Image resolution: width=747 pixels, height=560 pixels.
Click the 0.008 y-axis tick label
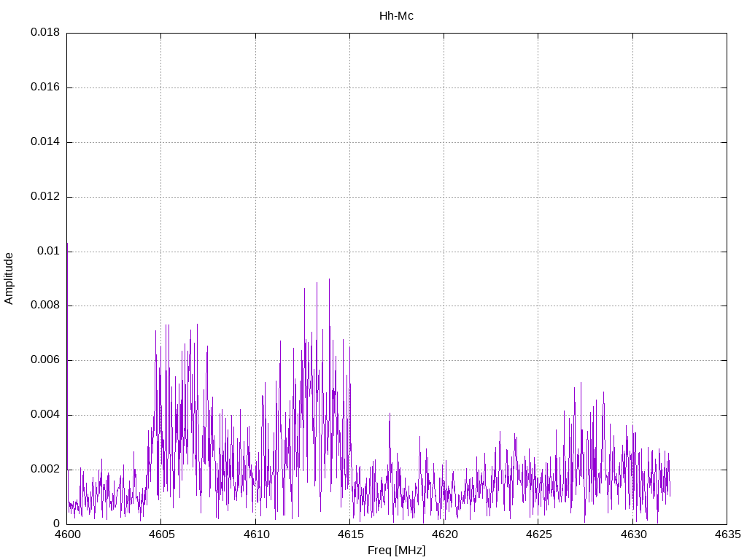pos(45,306)
